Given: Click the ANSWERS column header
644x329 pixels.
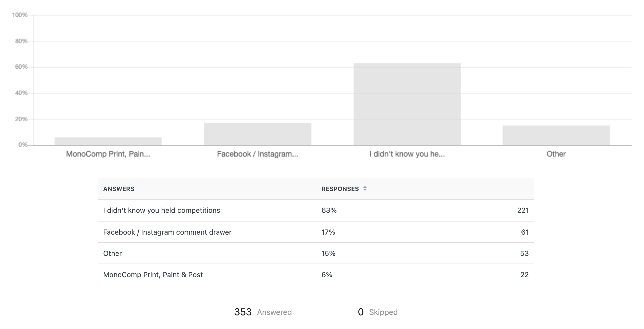Looking at the screenshot, I should [119, 189].
